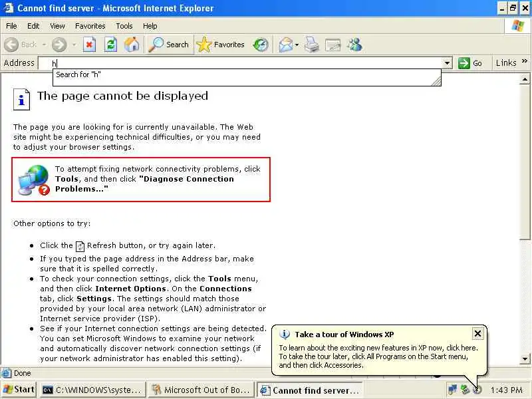Viewport: 532px width, 399px height.
Task: Click the Forward arrow button
Action: point(59,45)
